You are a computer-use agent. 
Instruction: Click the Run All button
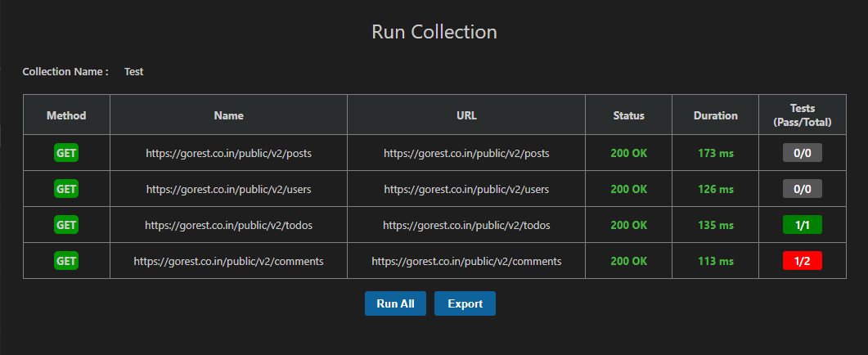pos(395,303)
